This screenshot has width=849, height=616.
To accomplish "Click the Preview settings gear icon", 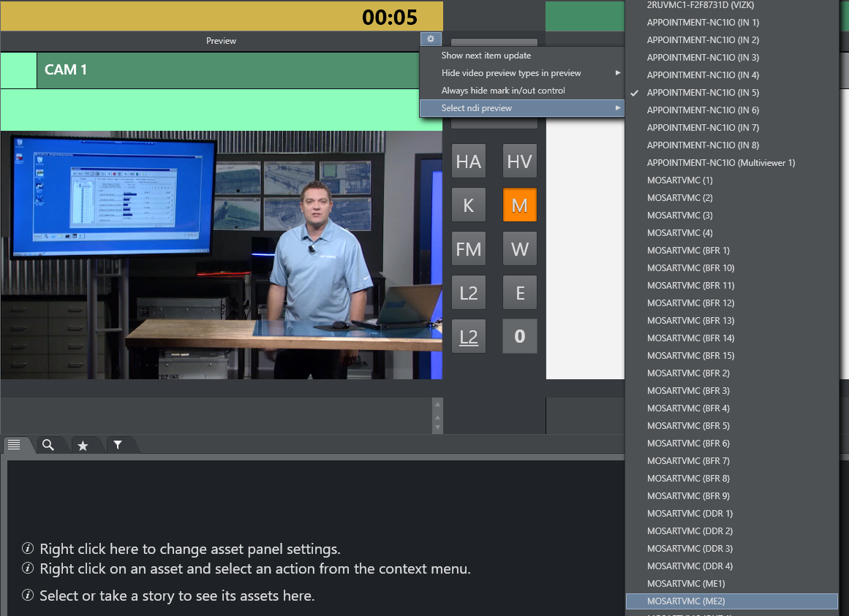I will coord(431,39).
